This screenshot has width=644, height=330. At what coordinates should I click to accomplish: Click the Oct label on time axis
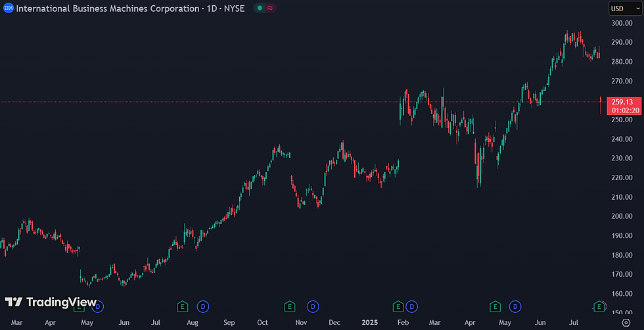(x=263, y=323)
